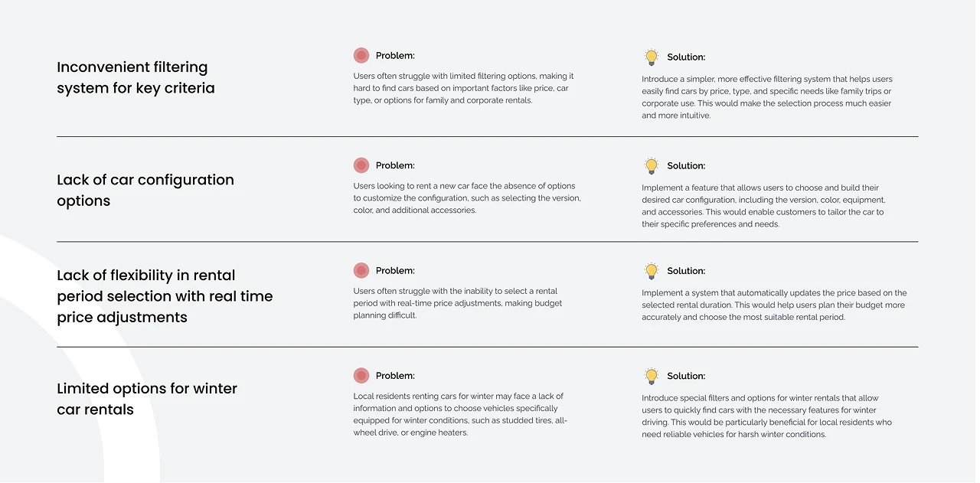The width and height of the screenshot is (980, 483).
Task: Click the lightbulb icon in car configuration row
Action: pyautogui.click(x=651, y=165)
